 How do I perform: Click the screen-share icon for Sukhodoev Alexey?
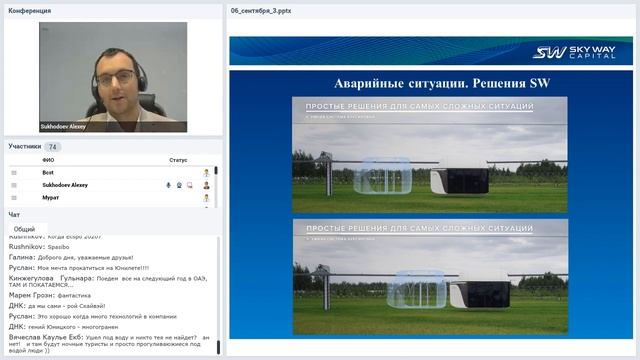coord(189,185)
